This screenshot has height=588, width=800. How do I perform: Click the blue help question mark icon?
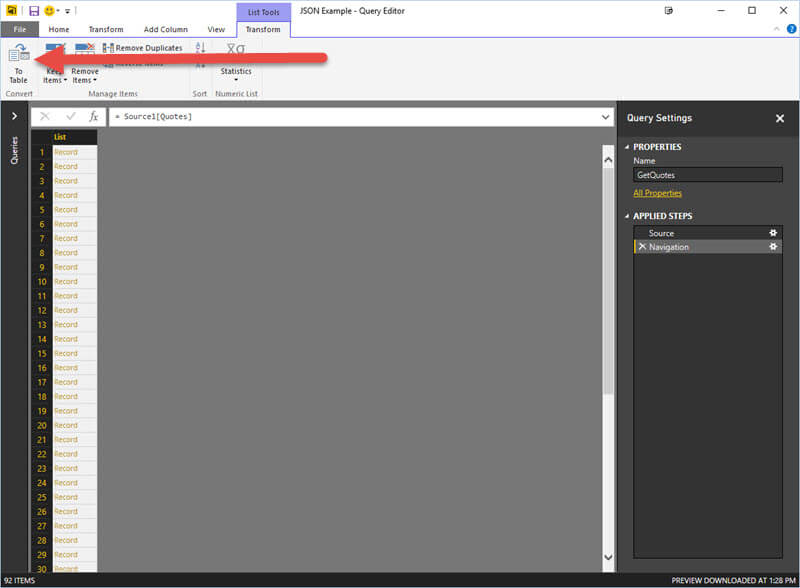[x=791, y=29]
